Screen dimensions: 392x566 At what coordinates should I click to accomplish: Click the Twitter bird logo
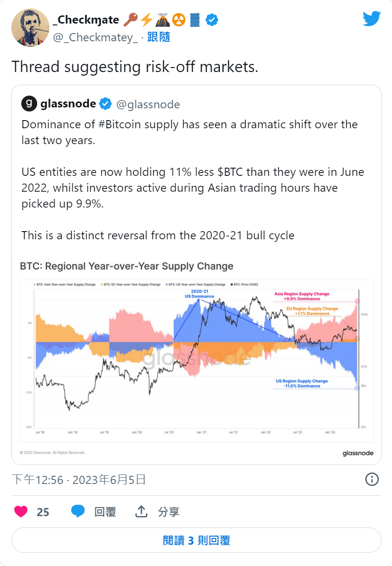click(372, 19)
